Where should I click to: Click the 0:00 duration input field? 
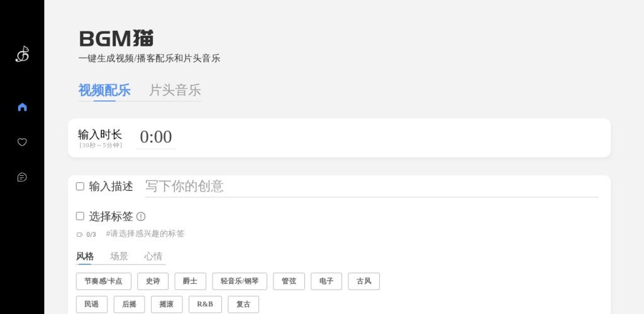coord(156,137)
